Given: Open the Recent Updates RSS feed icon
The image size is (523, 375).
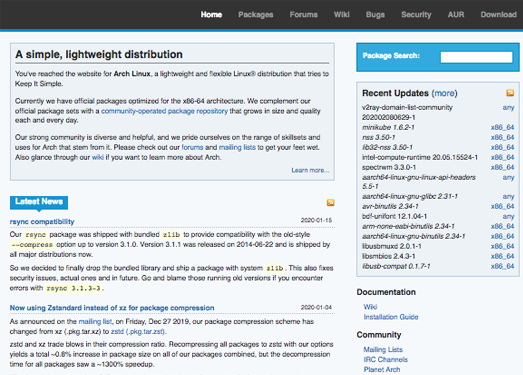Looking at the screenshot, I should coord(510,93).
